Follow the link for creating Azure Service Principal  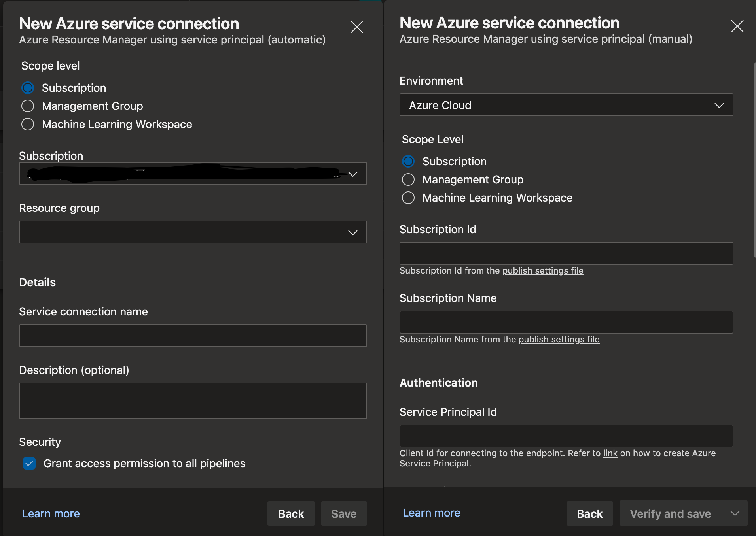click(x=610, y=453)
